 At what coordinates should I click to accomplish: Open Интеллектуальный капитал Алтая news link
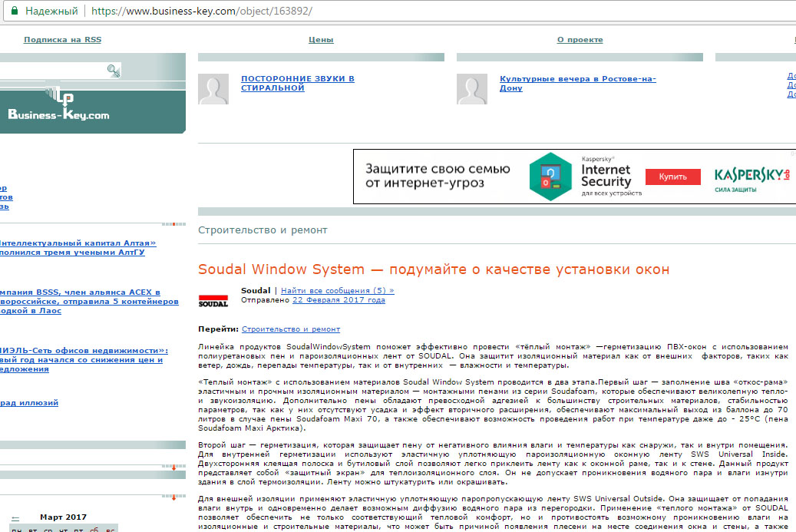(78, 248)
